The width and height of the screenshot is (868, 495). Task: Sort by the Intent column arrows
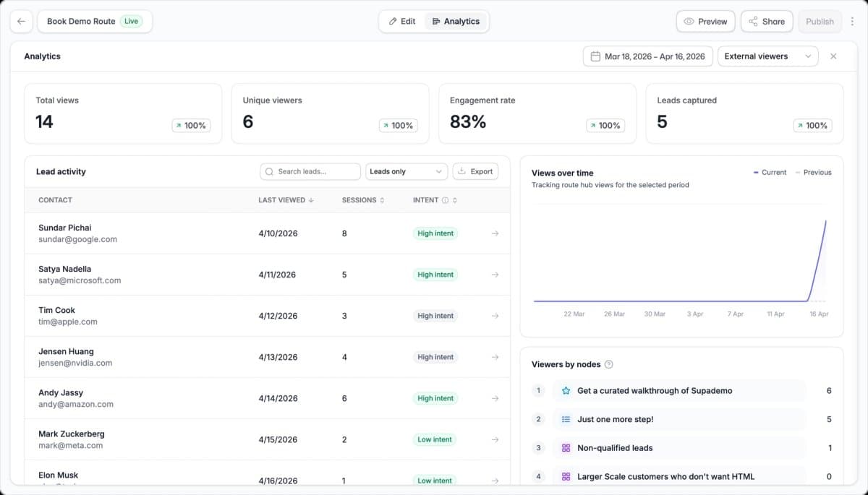(455, 200)
